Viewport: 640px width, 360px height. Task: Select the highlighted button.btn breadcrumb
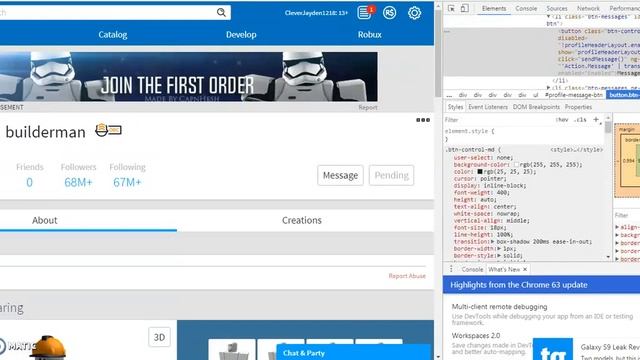tap(623, 95)
